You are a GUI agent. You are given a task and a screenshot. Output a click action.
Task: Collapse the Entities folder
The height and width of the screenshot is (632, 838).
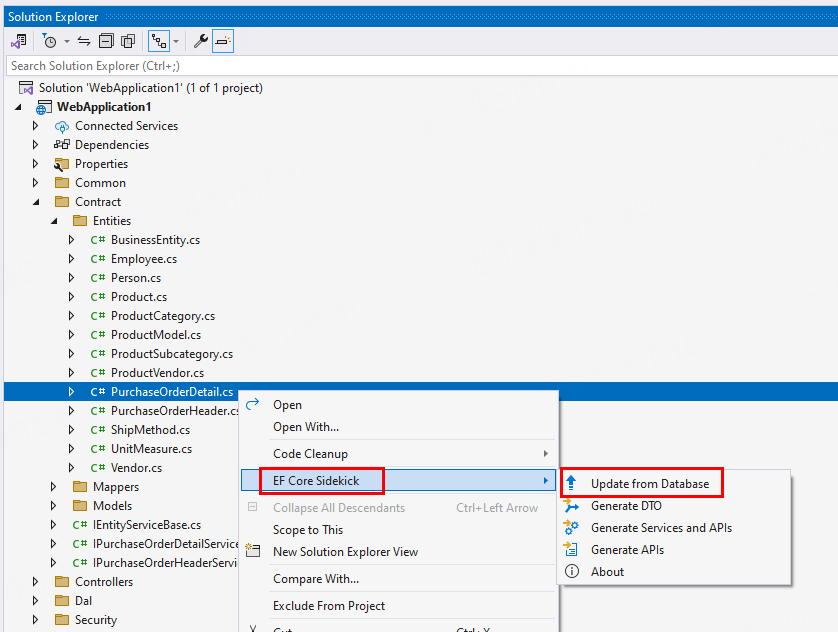(x=54, y=221)
